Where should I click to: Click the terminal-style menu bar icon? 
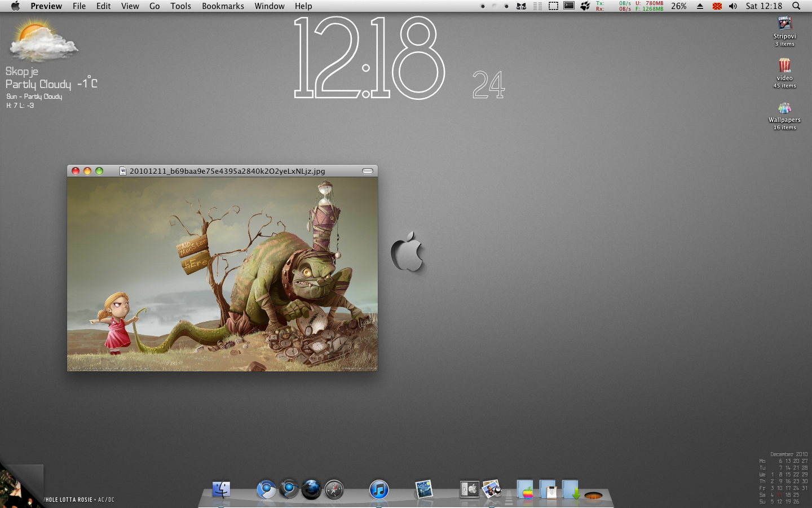(570, 6)
